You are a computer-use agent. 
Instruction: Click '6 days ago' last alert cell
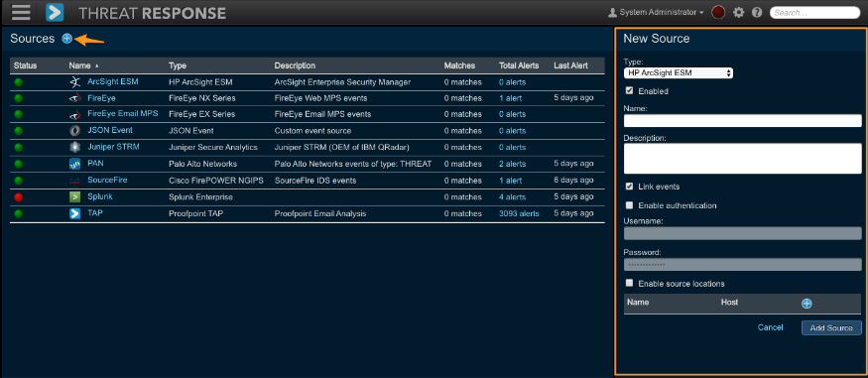[x=573, y=181]
